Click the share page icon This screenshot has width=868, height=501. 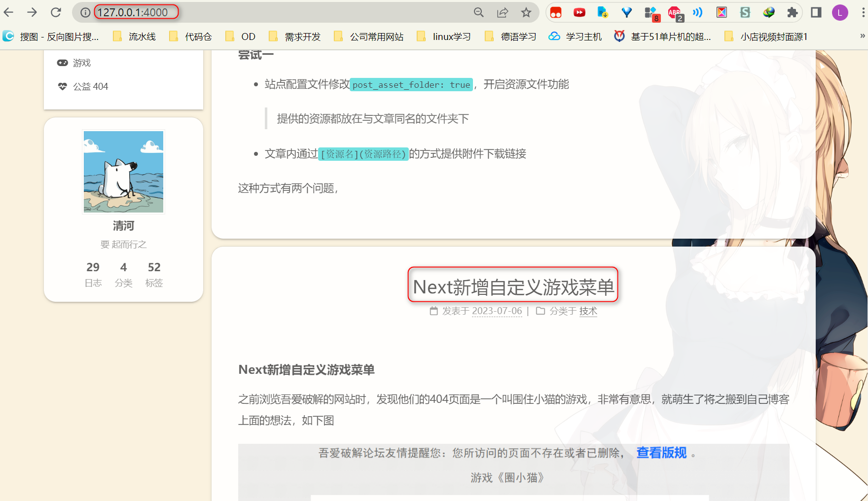pos(503,12)
